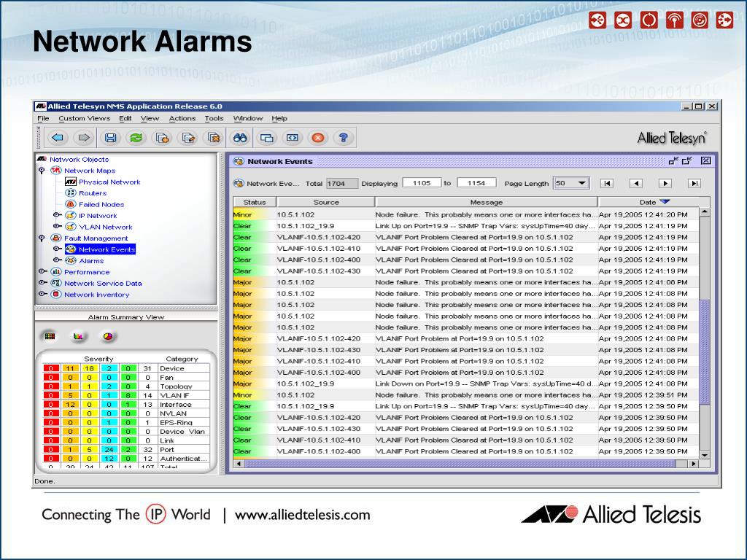Click the events list vertical scrollbar thumb

(x=705, y=352)
